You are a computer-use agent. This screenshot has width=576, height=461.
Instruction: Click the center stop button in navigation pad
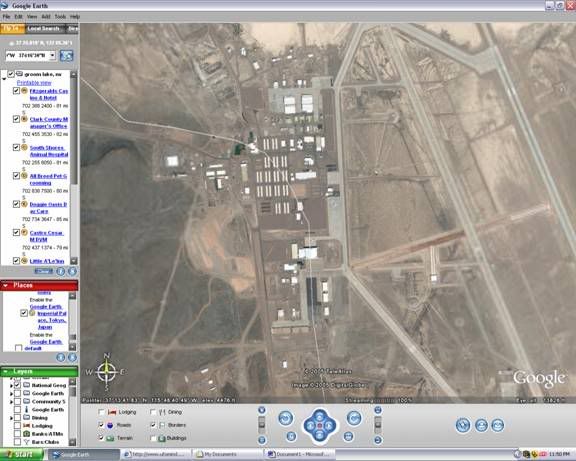point(320,426)
